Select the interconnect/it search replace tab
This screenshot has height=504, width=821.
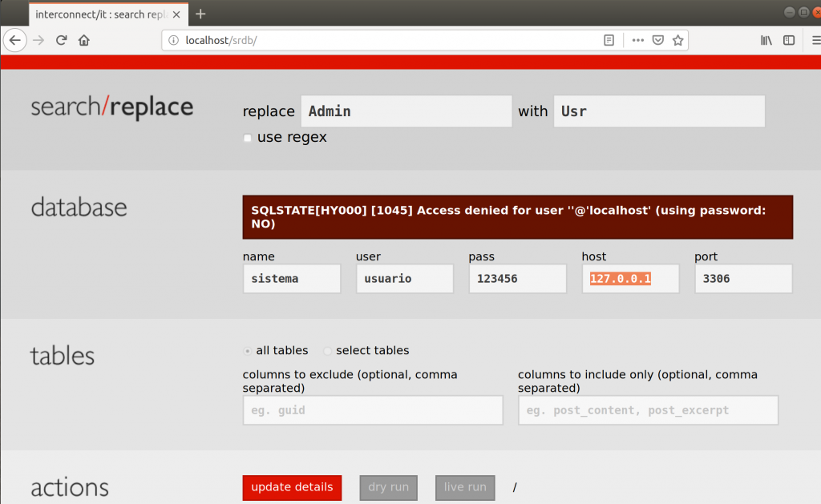click(x=108, y=14)
